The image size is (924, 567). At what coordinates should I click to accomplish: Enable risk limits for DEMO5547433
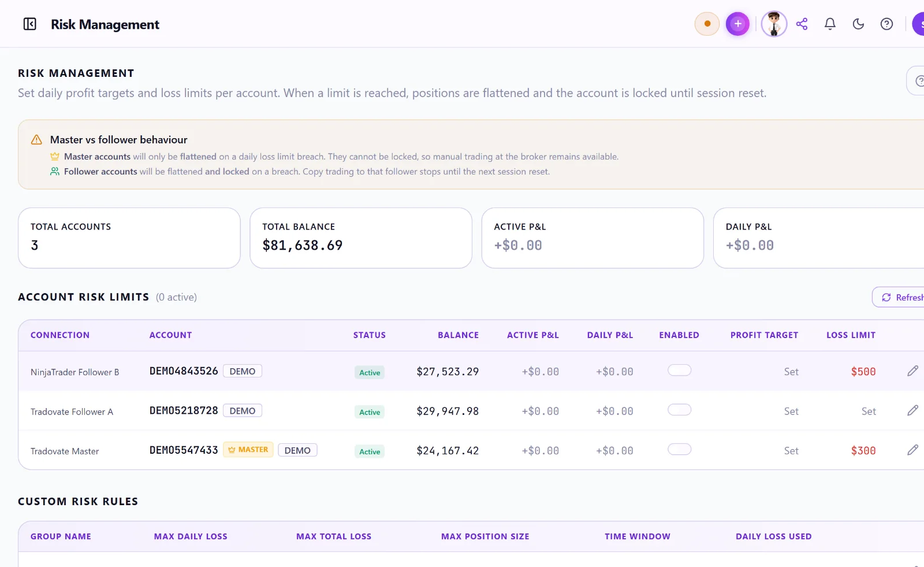pos(679,449)
